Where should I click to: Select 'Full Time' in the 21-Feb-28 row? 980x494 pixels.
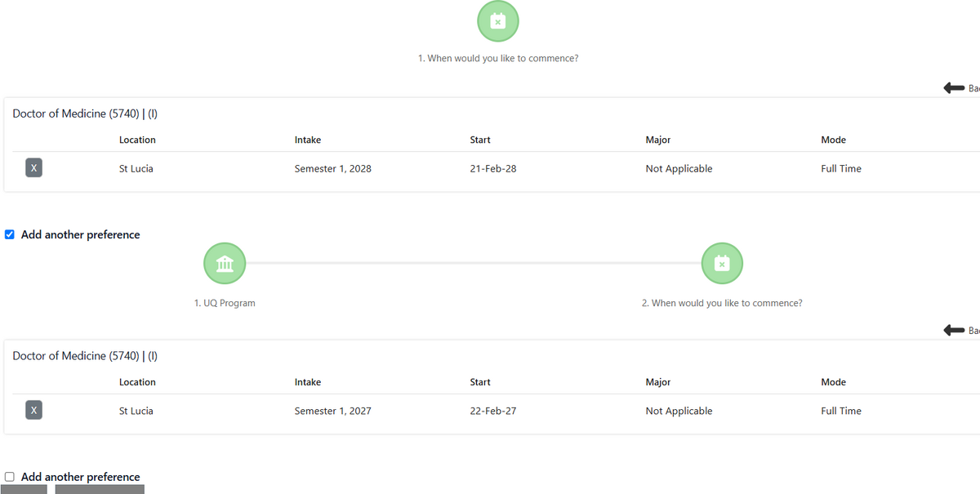point(841,169)
